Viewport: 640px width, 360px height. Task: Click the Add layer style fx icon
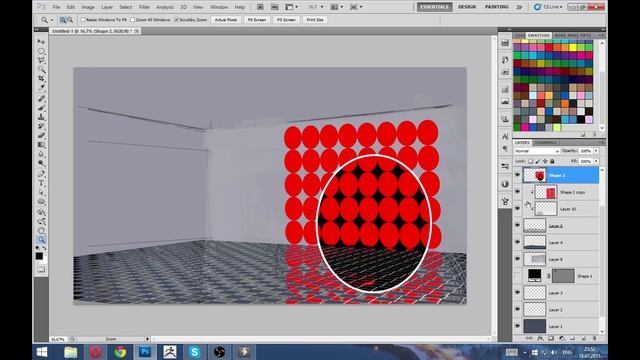[x=540, y=338]
